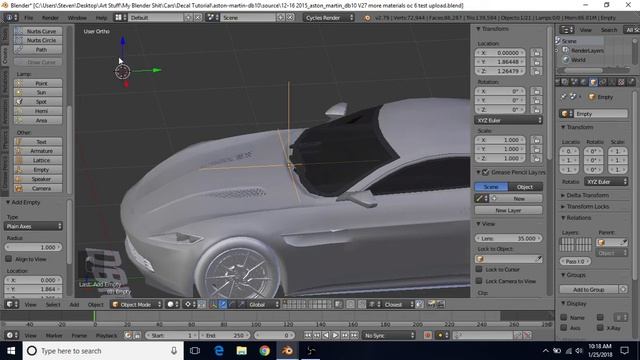Enable X-Ray display checkbox
The height and width of the screenshot is (360, 640).
pyautogui.click(x=600, y=328)
